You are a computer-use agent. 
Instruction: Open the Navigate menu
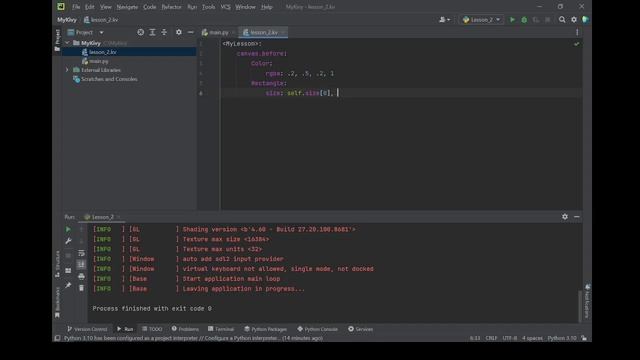(x=127, y=7)
